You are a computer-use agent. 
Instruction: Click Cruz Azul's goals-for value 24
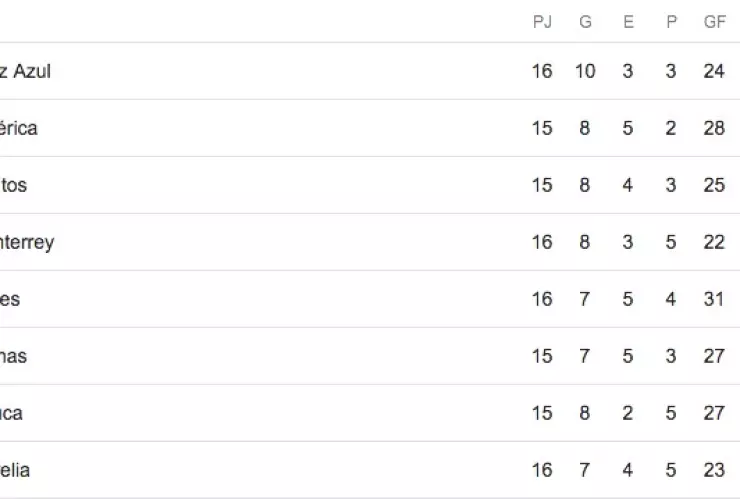714,71
